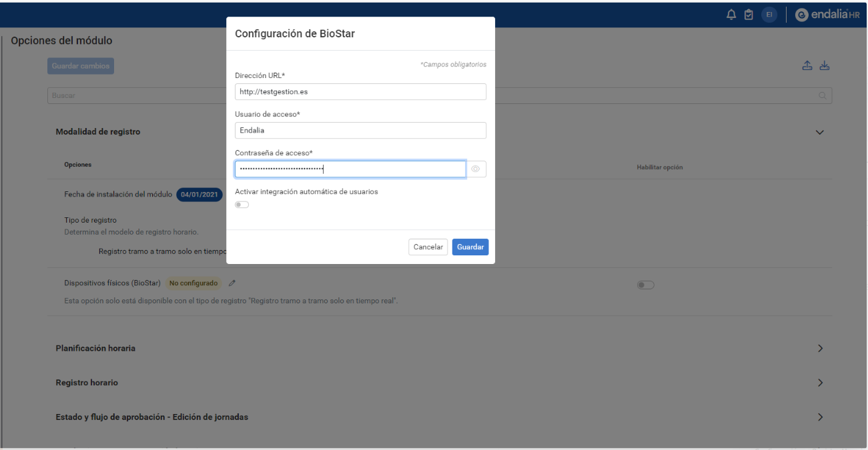Click Fecha de instalación del módulo label

tap(118, 195)
